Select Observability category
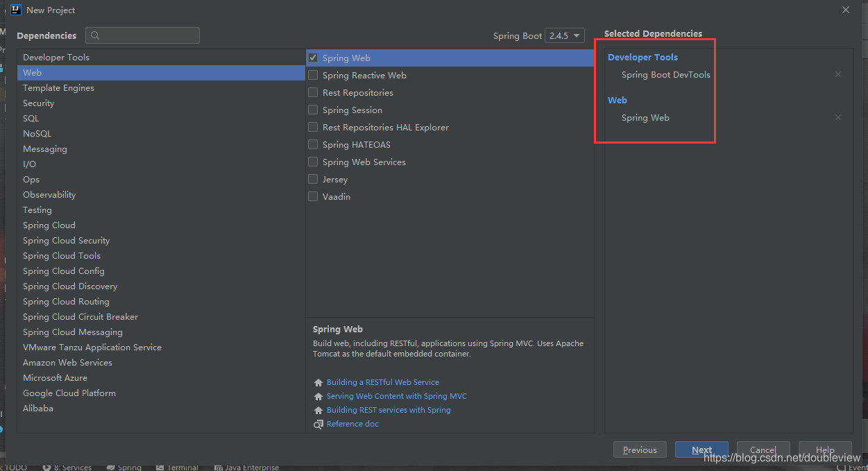The height and width of the screenshot is (471, 868). point(161,195)
